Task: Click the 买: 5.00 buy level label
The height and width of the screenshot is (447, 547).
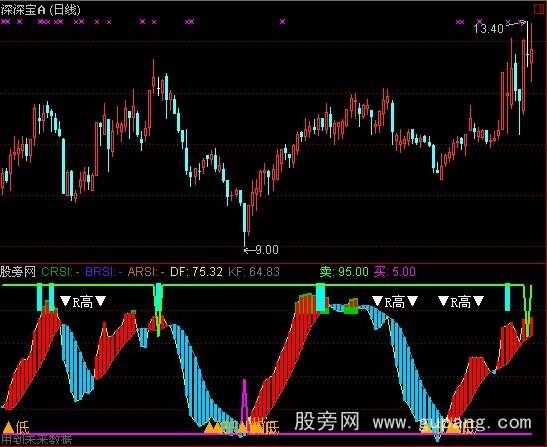Action: coord(395,271)
